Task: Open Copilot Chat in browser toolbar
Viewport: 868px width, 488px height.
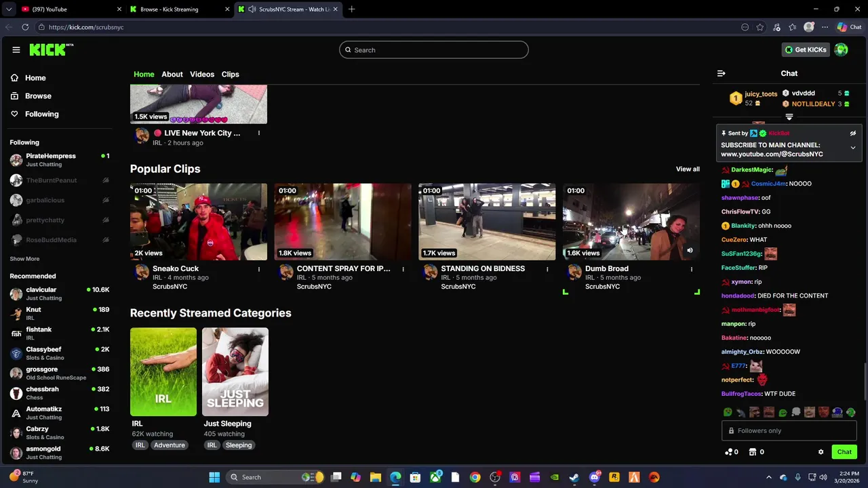Action: [x=849, y=27]
